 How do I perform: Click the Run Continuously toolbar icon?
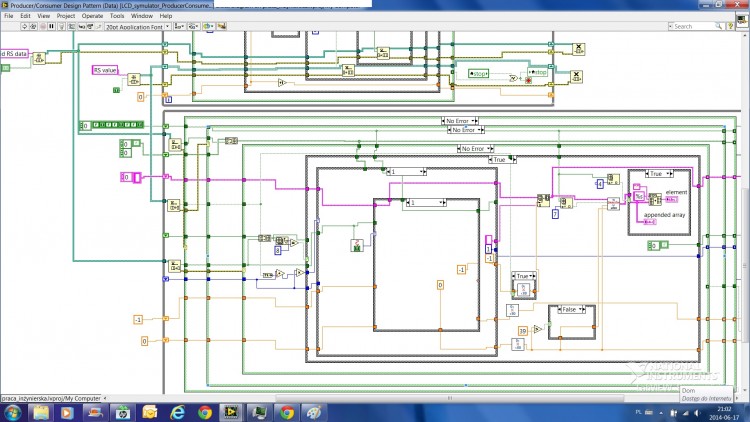coord(33,27)
